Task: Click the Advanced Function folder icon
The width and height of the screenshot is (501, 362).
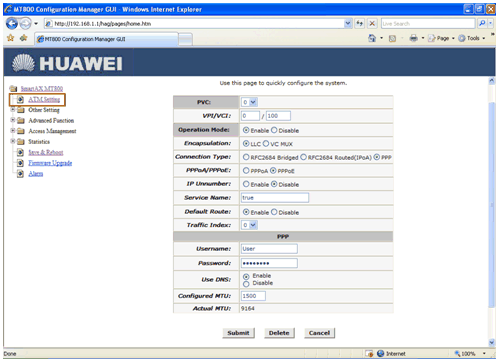Action: click(21, 120)
